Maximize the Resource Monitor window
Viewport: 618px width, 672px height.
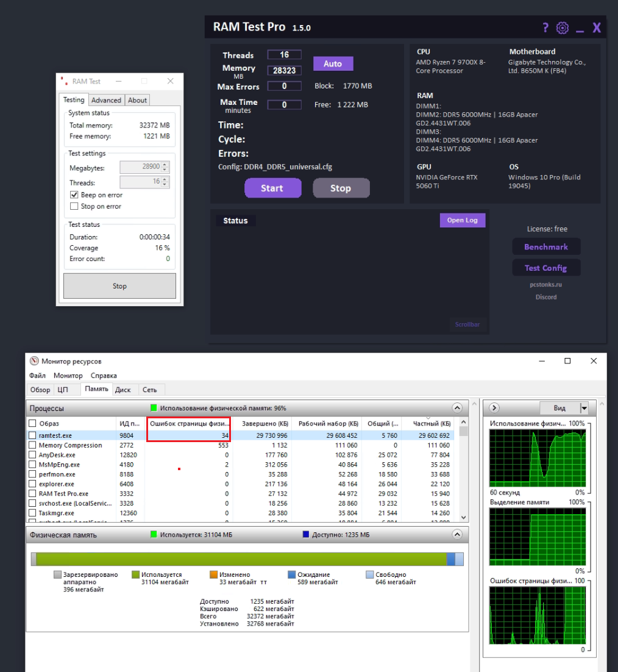point(567,361)
